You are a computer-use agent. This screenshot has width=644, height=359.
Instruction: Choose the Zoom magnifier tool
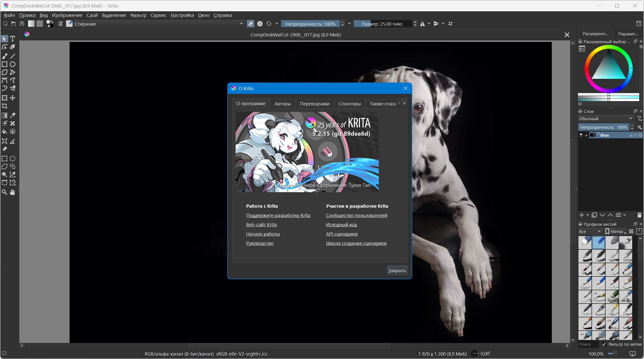[5, 192]
